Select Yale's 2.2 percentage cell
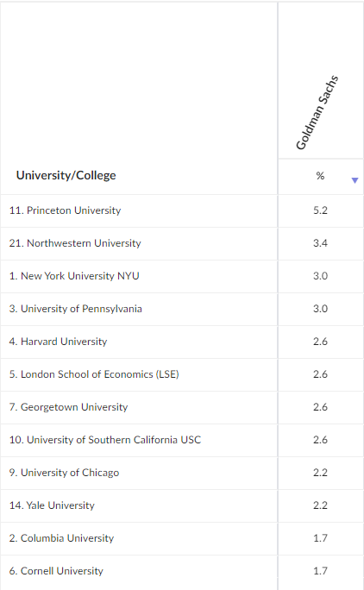 point(320,505)
